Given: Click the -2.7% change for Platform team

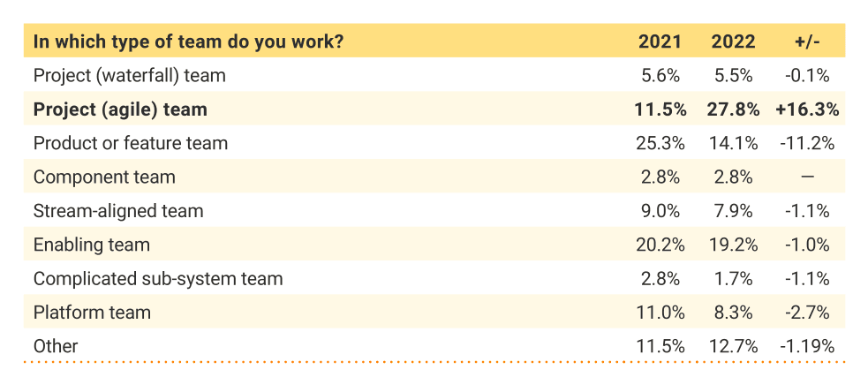Looking at the screenshot, I should click(x=807, y=313).
